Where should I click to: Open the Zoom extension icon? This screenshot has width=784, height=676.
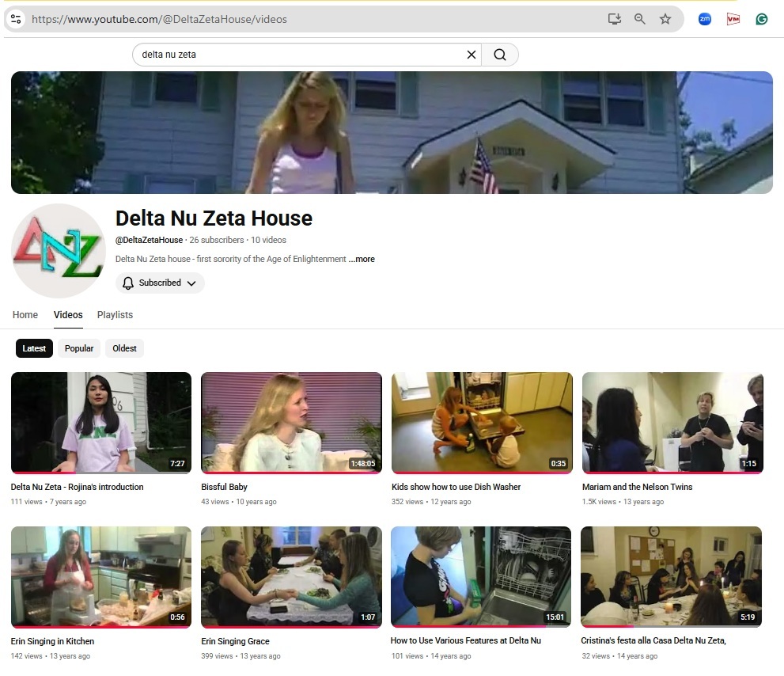pyautogui.click(x=705, y=19)
